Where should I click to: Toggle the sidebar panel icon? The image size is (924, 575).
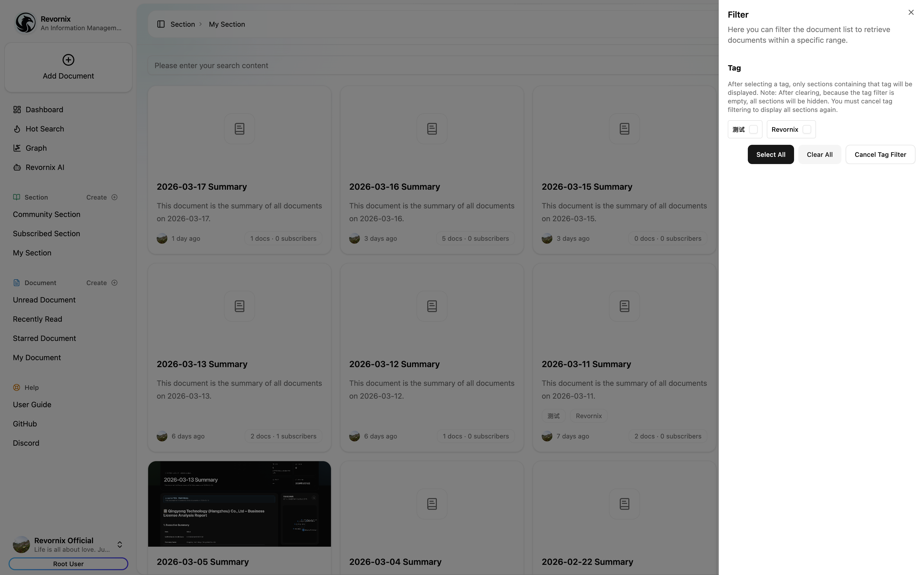point(161,24)
